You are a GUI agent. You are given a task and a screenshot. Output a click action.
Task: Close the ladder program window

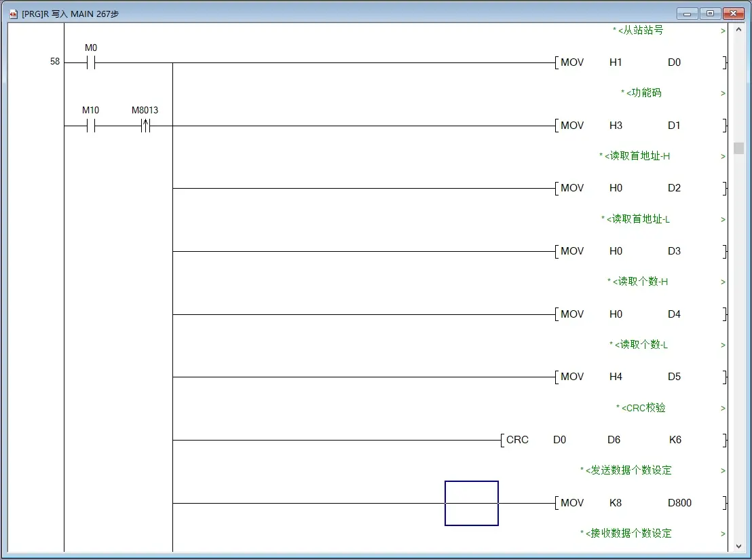point(733,14)
